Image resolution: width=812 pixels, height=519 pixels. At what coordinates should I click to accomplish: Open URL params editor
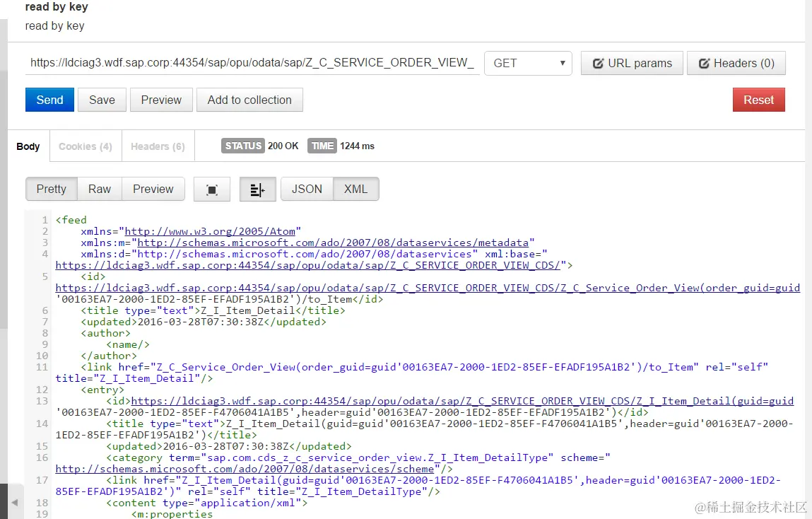point(632,63)
